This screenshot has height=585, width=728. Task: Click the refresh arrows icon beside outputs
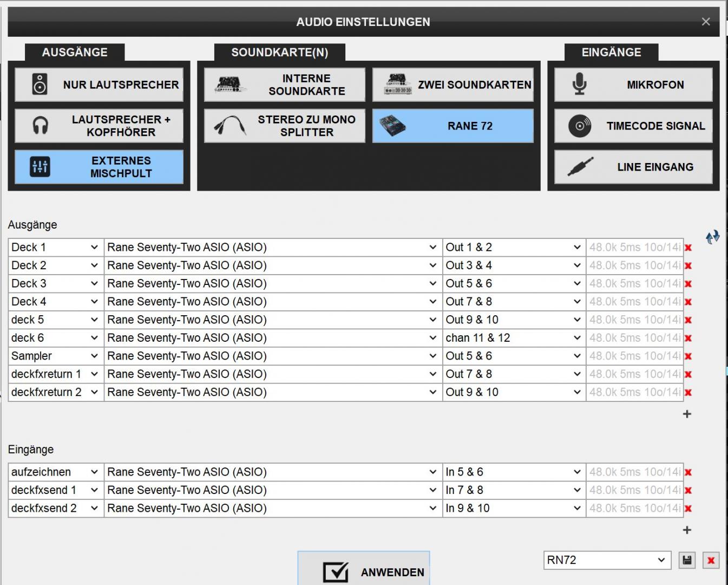(712, 237)
